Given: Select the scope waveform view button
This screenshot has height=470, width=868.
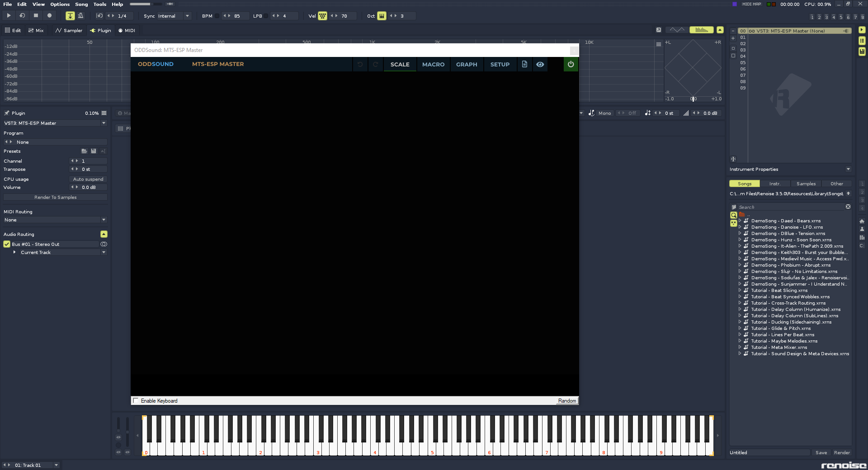Looking at the screenshot, I should click(x=677, y=30).
